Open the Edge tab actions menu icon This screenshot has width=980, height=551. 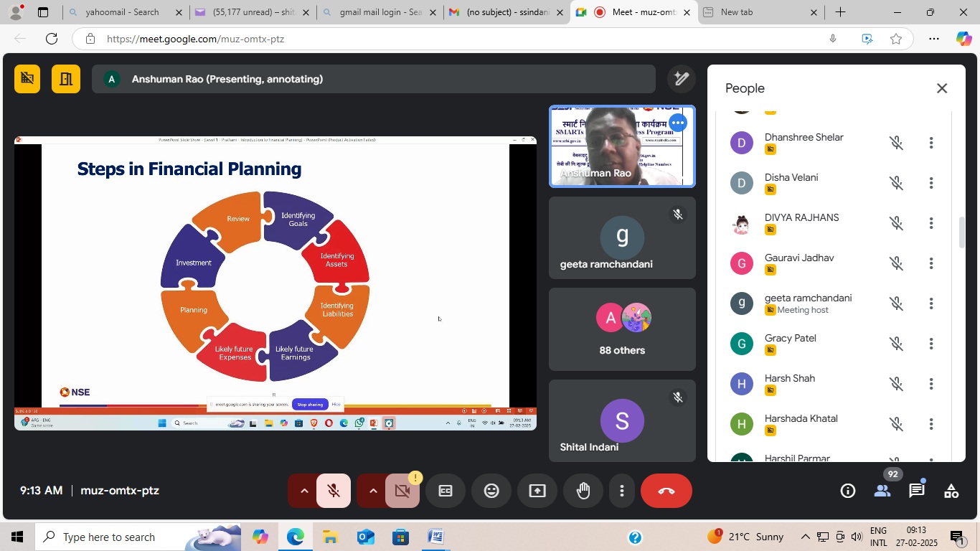[x=43, y=12]
